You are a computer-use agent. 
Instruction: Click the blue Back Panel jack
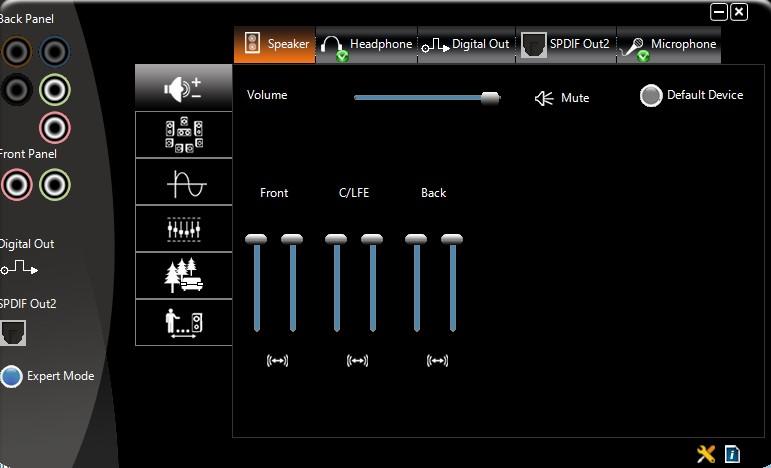click(x=55, y=52)
